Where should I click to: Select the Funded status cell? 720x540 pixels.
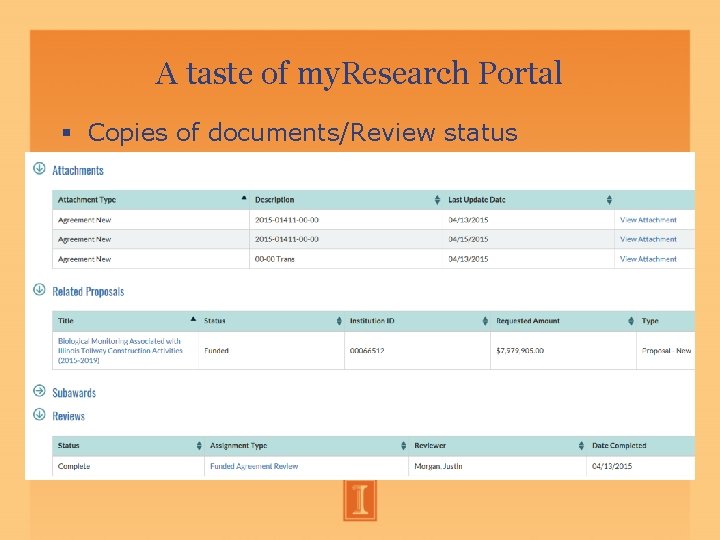tap(271, 351)
